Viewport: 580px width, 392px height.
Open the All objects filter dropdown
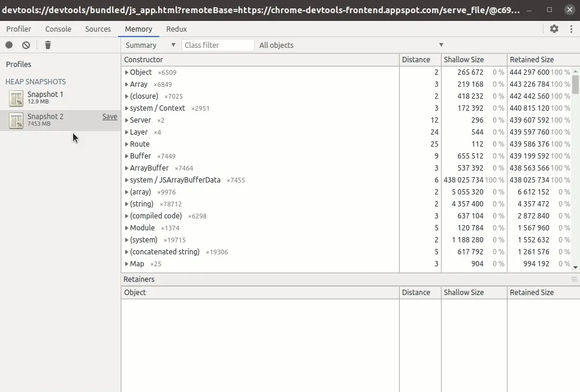point(351,45)
